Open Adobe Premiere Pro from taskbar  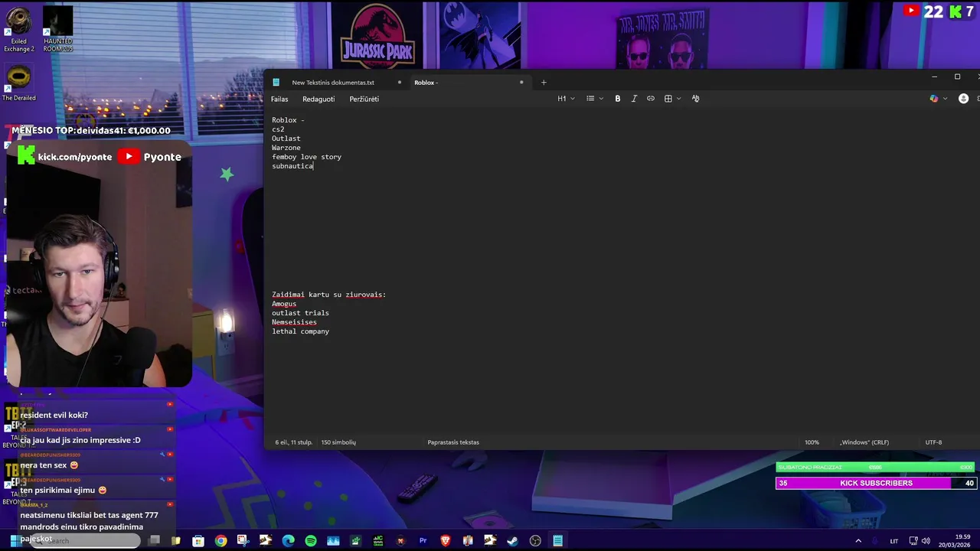tap(423, 540)
